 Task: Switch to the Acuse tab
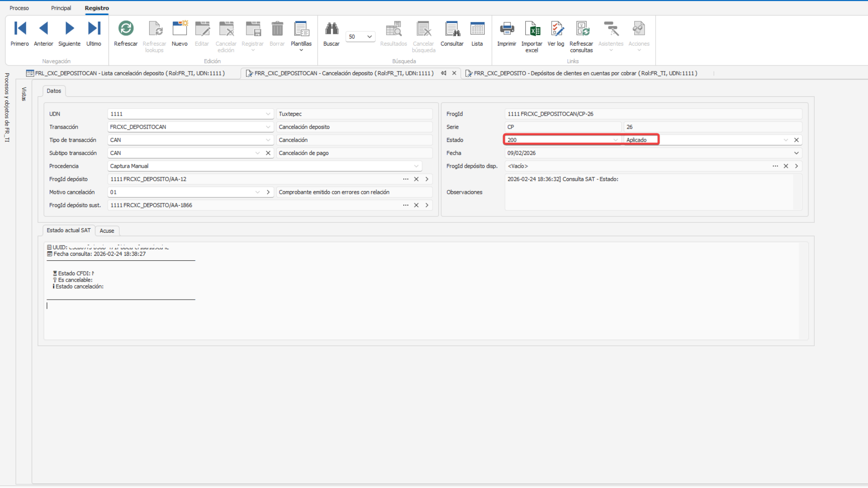[107, 231]
